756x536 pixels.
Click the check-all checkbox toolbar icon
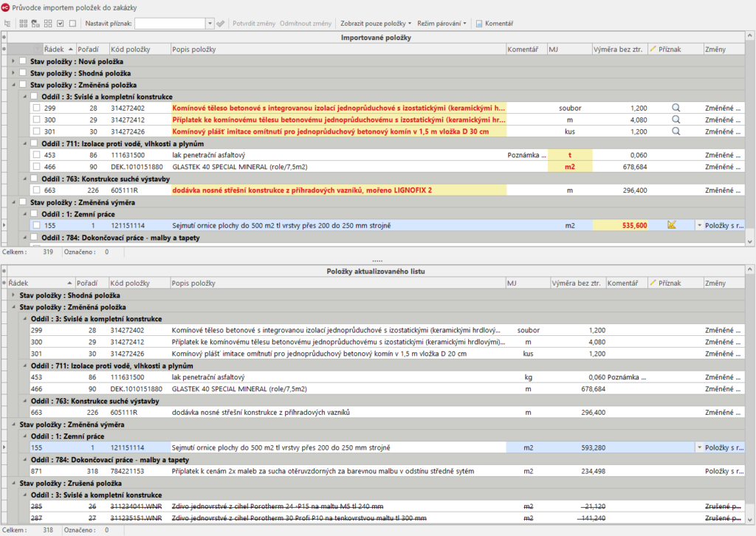(60, 24)
